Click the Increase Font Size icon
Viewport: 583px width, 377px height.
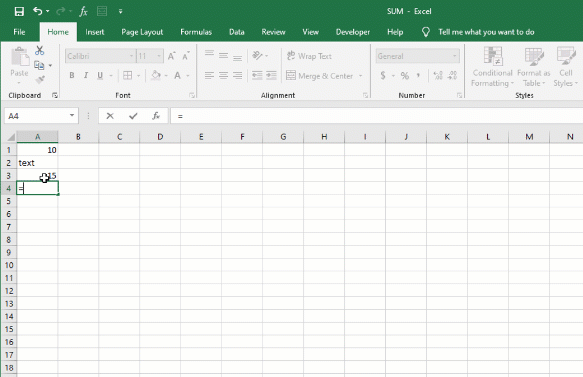click(171, 56)
